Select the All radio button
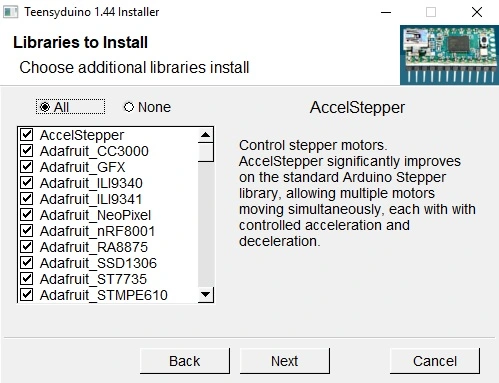 tap(45, 107)
